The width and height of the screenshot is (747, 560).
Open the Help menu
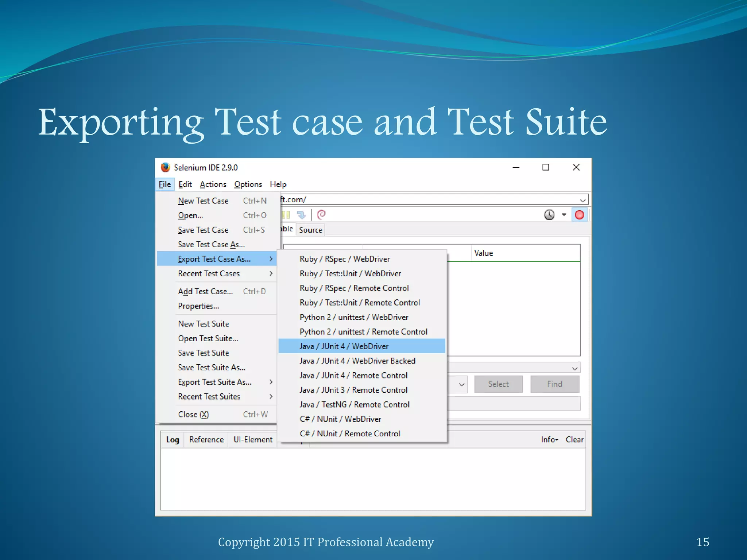click(278, 184)
